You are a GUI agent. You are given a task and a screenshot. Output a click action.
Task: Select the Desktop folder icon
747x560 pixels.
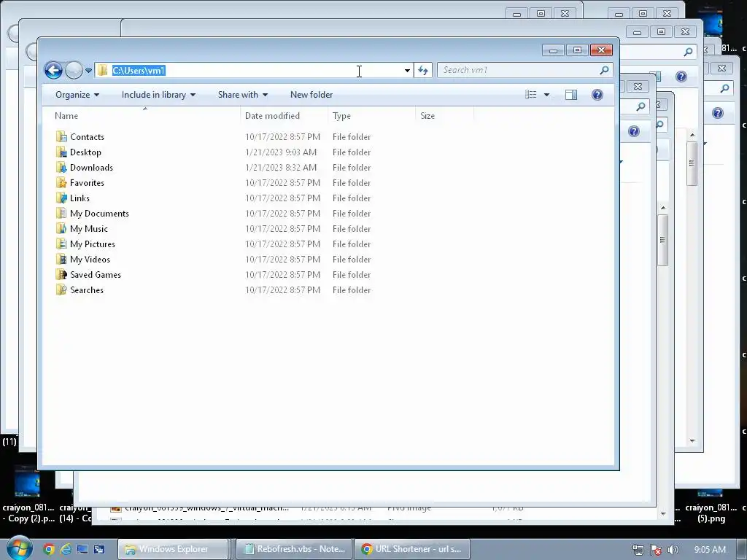click(x=61, y=152)
